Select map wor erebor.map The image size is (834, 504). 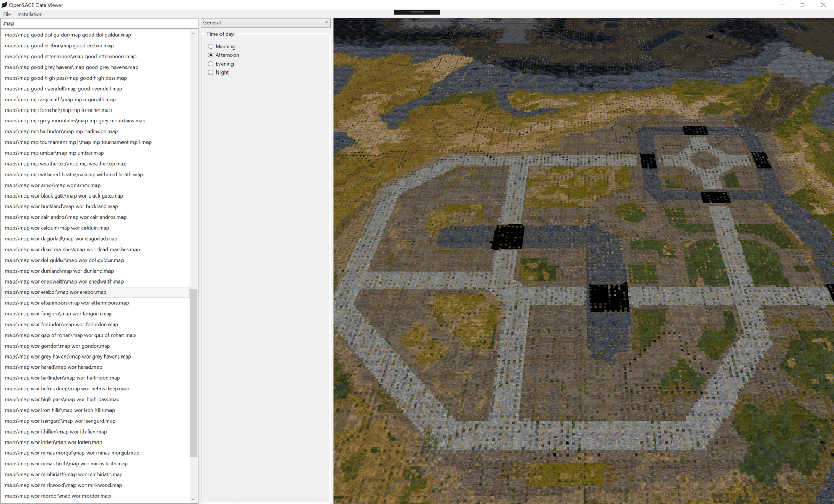click(x=95, y=292)
